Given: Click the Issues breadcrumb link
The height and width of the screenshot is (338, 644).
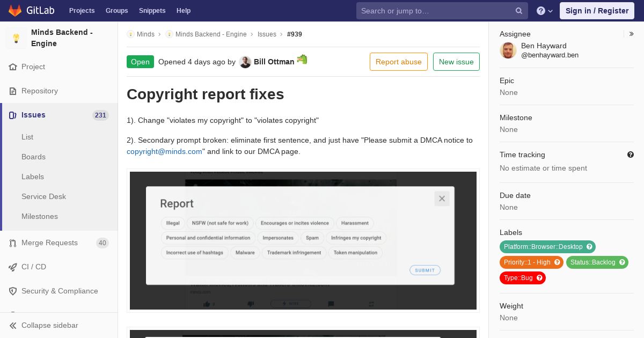Looking at the screenshot, I should click(x=267, y=34).
